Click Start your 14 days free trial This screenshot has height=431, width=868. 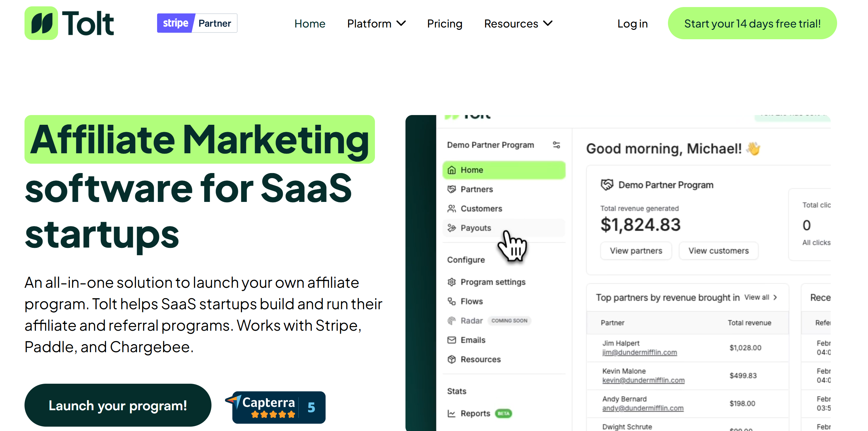[x=752, y=23]
